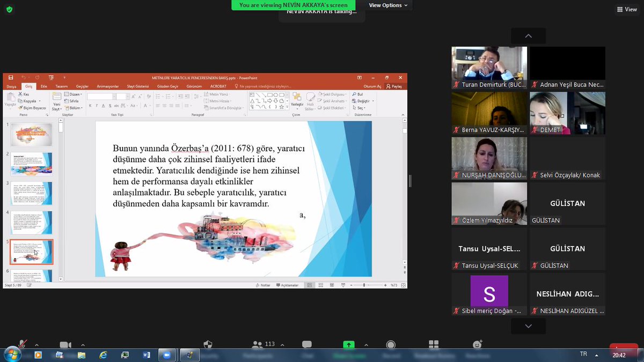Open the Zoom View Options dropdown
Viewport: 644px width, 362px height.
point(388,5)
